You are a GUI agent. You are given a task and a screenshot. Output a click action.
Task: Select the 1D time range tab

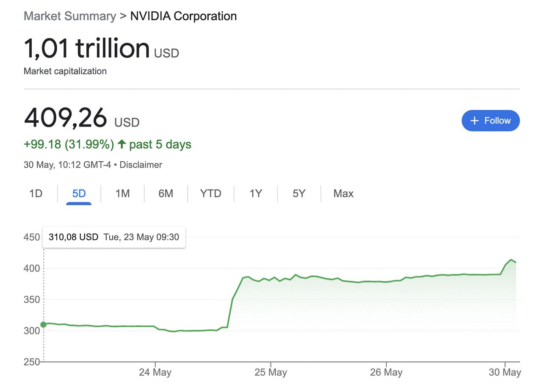pos(36,193)
